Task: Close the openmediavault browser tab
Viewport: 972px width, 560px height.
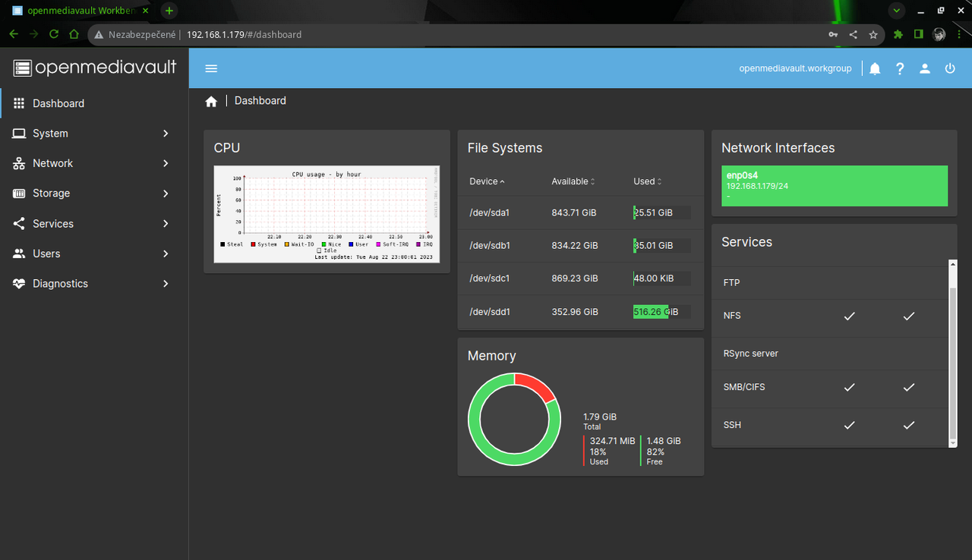Action: pos(146,11)
